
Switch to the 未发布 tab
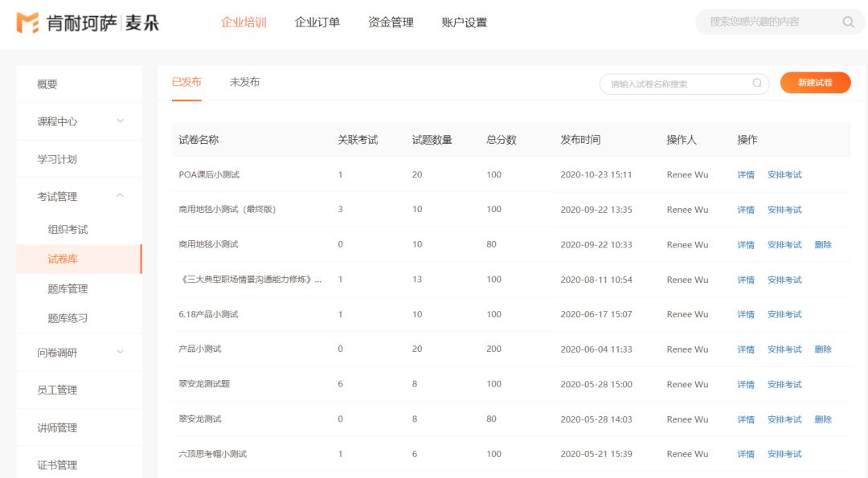point(244,82)
